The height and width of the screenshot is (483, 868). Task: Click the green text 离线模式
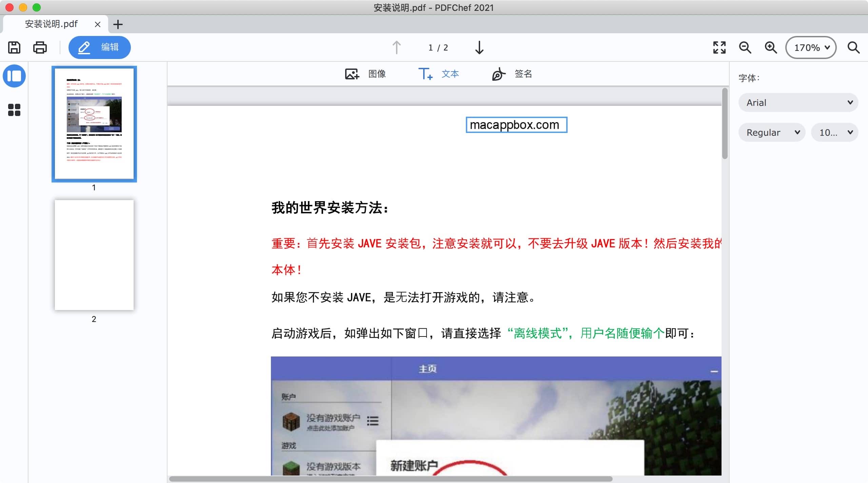pos(537,333)
